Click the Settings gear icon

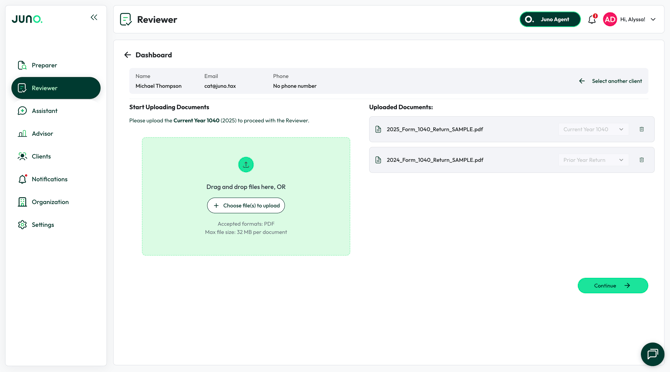(22, 225)
